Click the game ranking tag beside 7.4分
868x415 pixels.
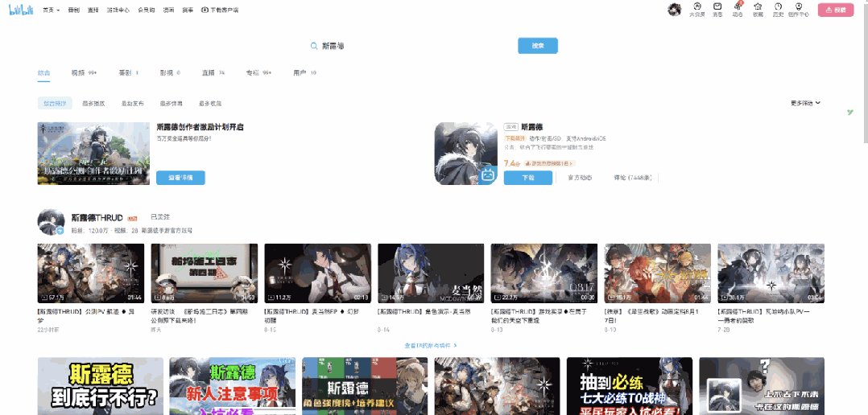coord(550,163)
